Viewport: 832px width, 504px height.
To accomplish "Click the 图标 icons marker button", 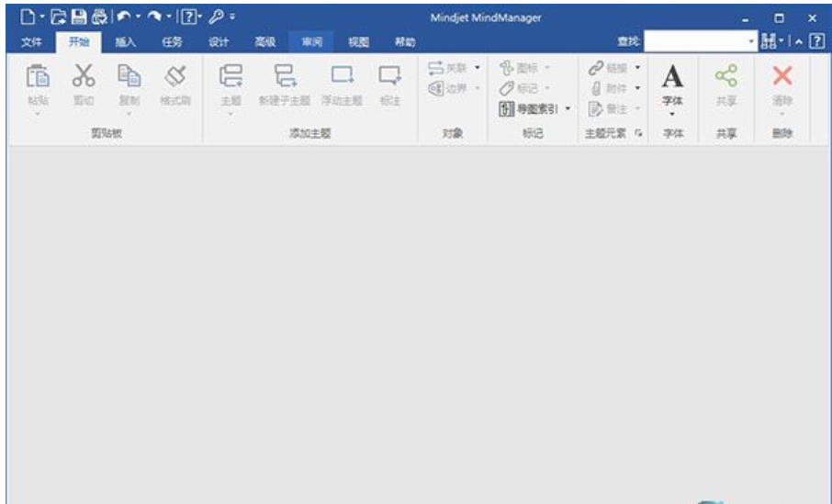I will (519, 68).
